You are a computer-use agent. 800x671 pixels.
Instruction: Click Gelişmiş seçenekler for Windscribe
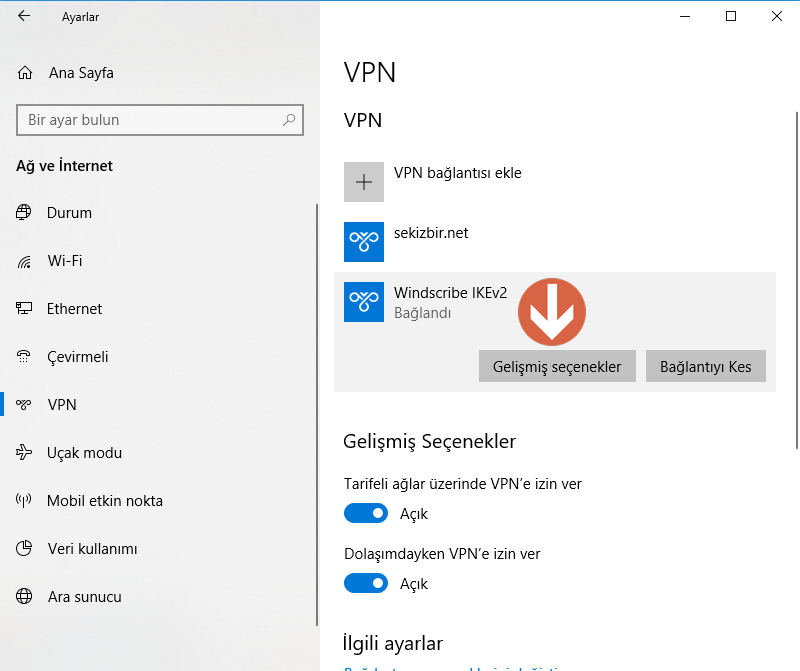click(557, 366)
